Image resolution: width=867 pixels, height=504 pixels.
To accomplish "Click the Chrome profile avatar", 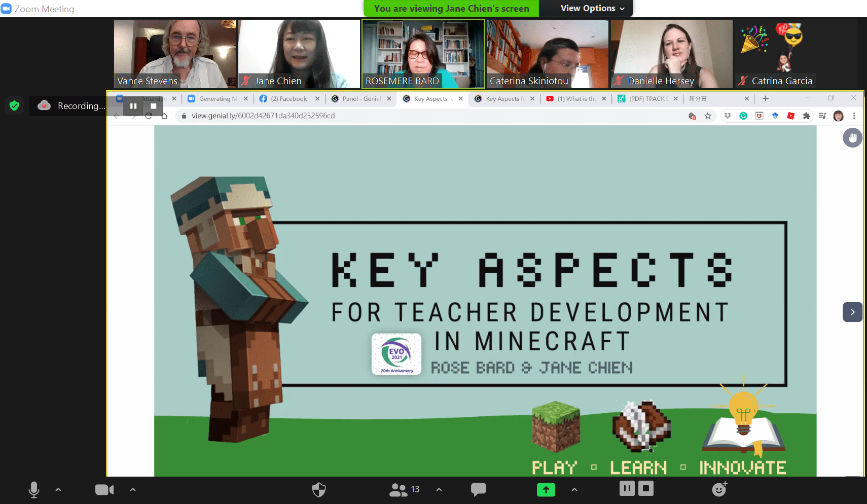I will tap(839, 116).
